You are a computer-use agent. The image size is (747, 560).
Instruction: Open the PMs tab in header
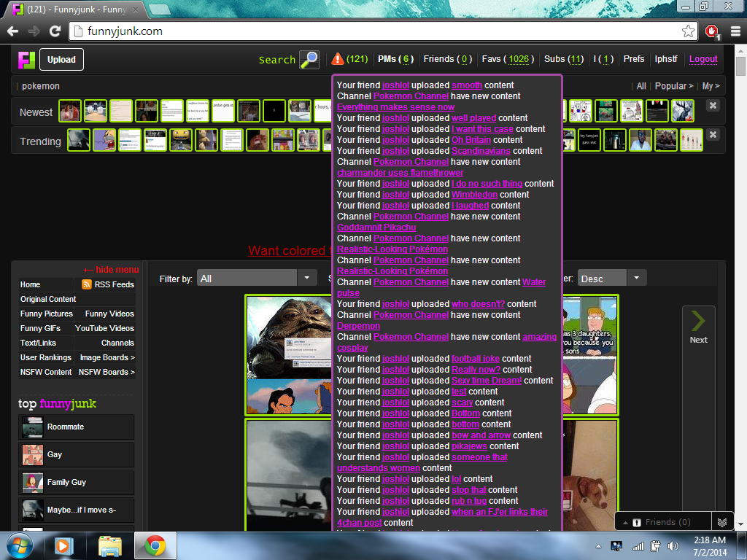[395, 59]
